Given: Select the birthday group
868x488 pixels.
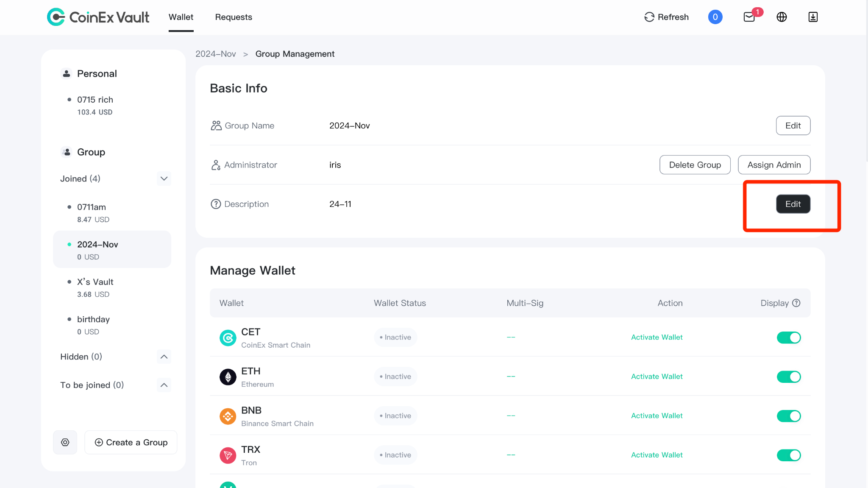Looking at the screenshot, I should [x=112, y=325].
